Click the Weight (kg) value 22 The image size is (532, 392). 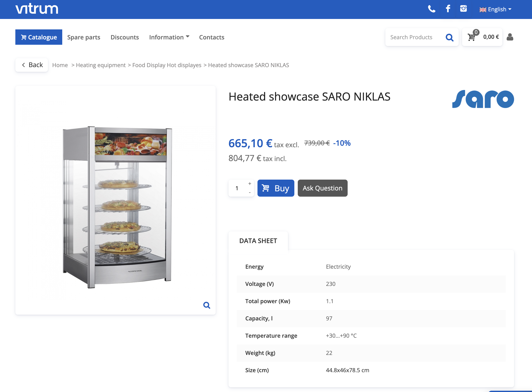click(329, 353)
